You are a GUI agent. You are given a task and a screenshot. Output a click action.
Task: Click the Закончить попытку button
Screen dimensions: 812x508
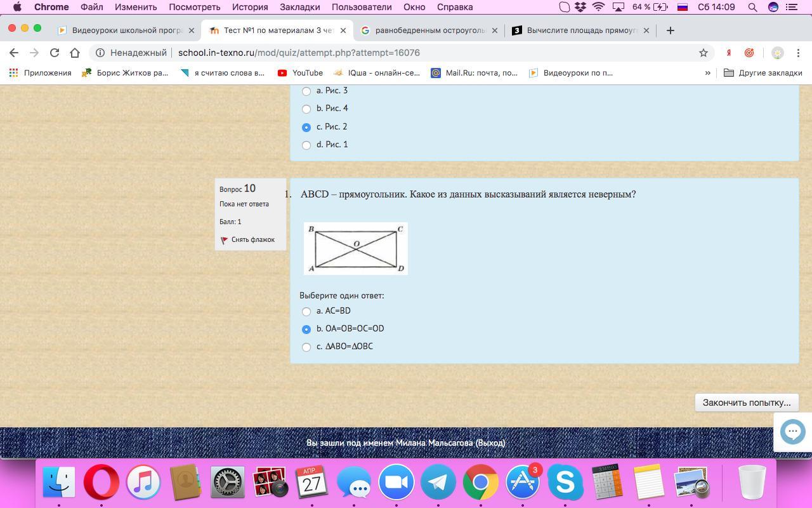pos(747,403)
